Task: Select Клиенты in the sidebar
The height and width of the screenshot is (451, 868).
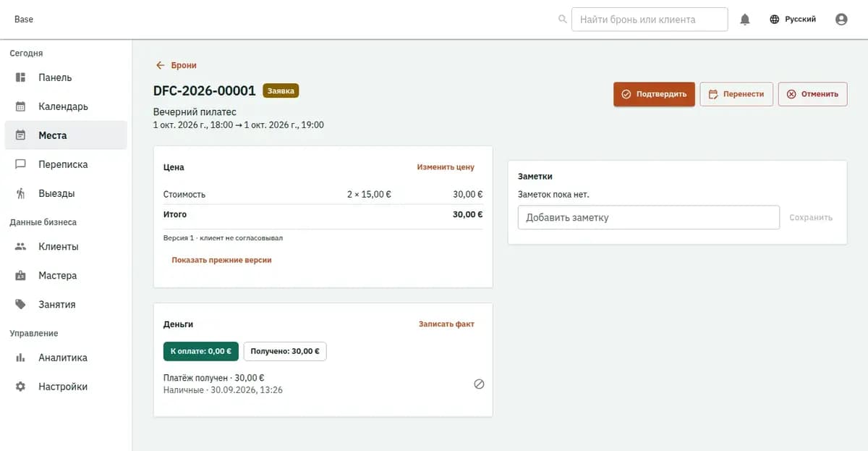Action: click(66, 247)
